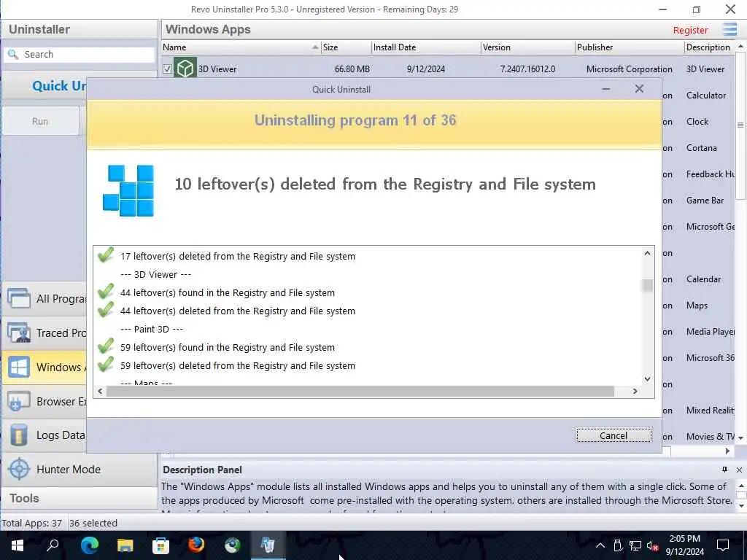
Task: Click the checkmark beside '59 leftover(s) found'
Action: (x=106, y=346)
